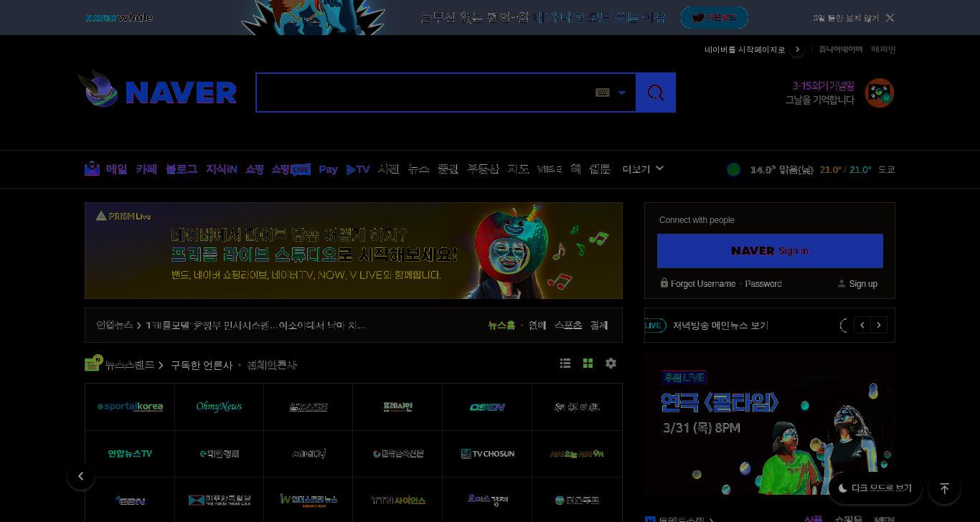Viewport: 980px width, 522px height.
Task: Open 카페 menu item
Action: 146,169
